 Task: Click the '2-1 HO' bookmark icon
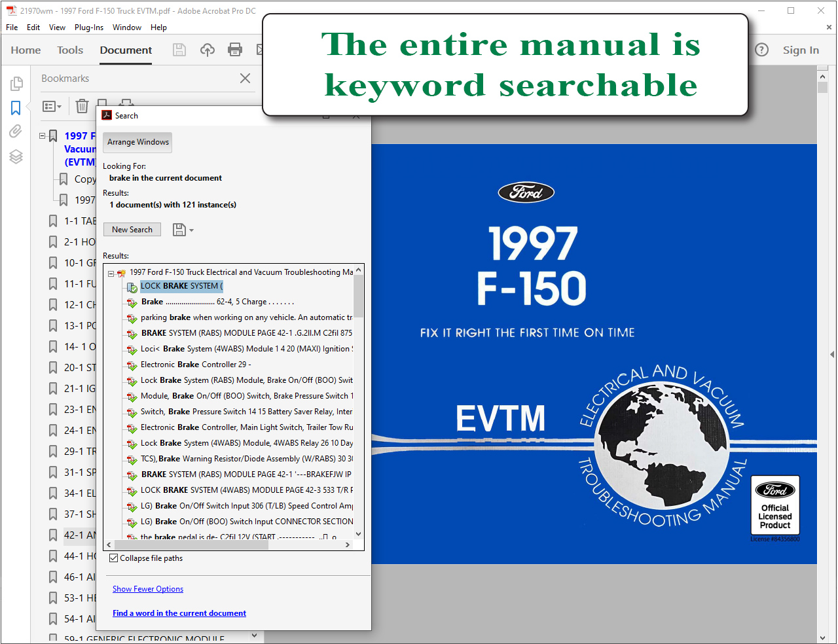pyautogui.click(x=53, y=242)
